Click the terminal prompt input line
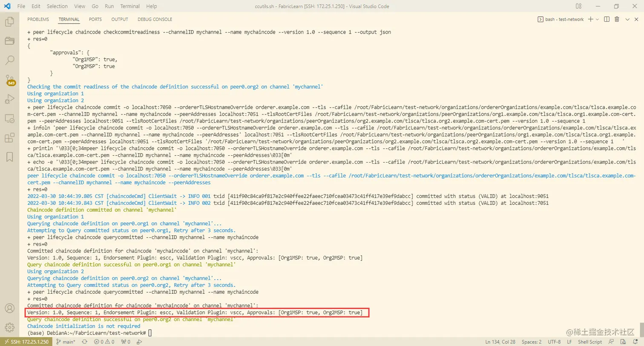Image resolution: width=644 pixels, height=346 pixels. [x=89, y=333]
